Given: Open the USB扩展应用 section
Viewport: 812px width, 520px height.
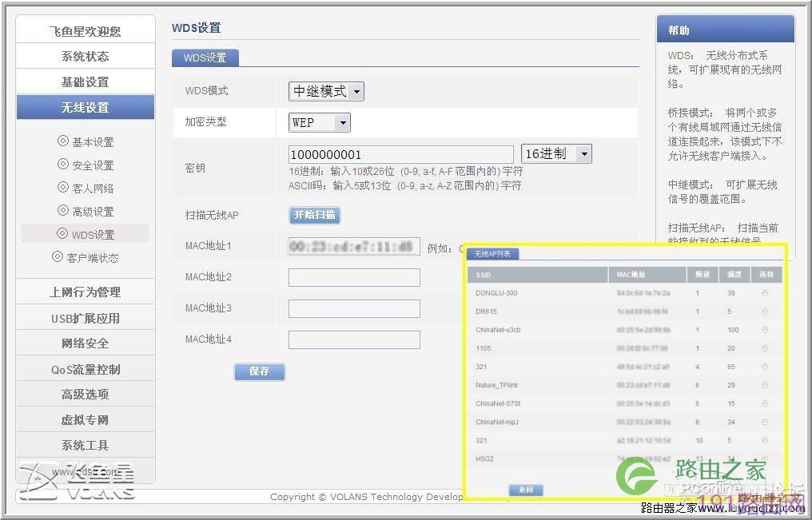Looking at the screenshot, I should 86,318.
